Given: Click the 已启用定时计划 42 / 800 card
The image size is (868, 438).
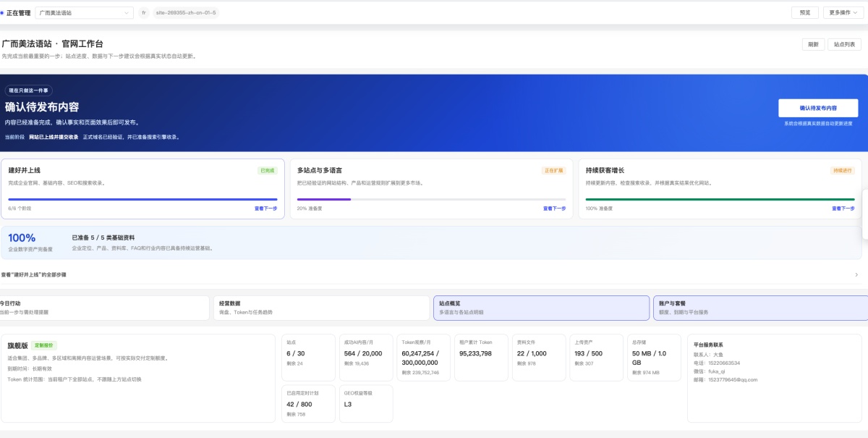Looking at the screenshot, I should (308, 403).
